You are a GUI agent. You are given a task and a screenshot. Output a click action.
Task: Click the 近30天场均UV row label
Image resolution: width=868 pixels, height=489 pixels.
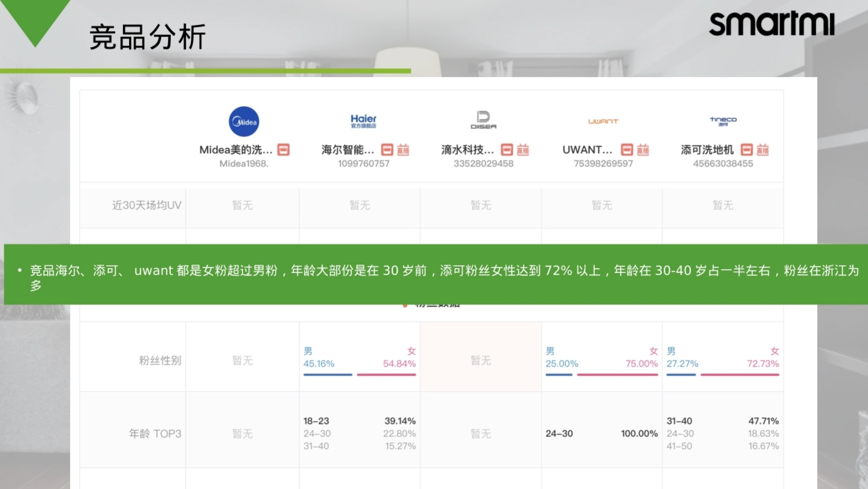coord(146,205)
